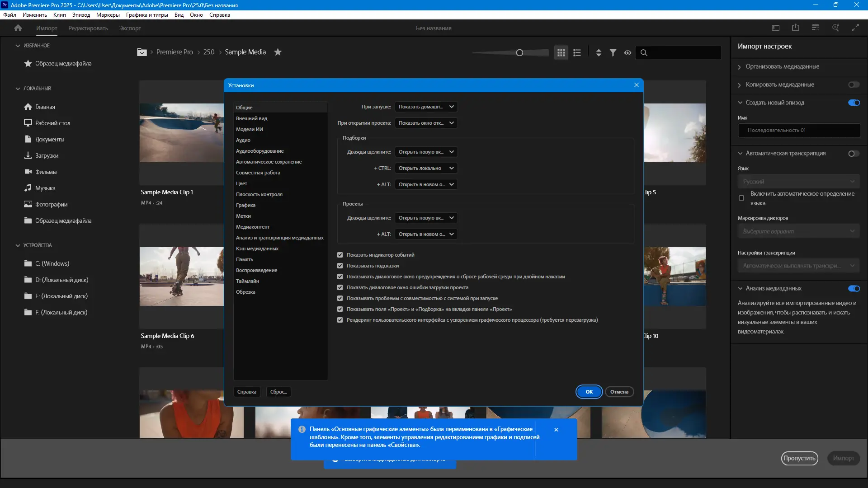868x488 pixels.
Task: Open the Файл menu
Action: [9, 15]
